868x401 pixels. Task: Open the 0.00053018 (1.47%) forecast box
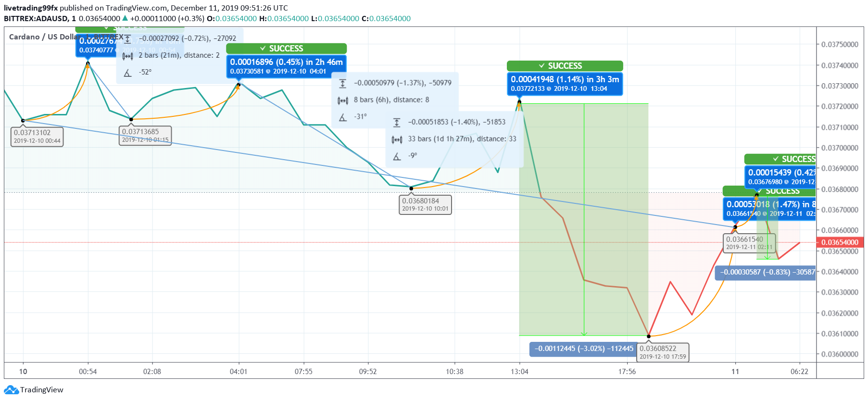tap(769, 208)
